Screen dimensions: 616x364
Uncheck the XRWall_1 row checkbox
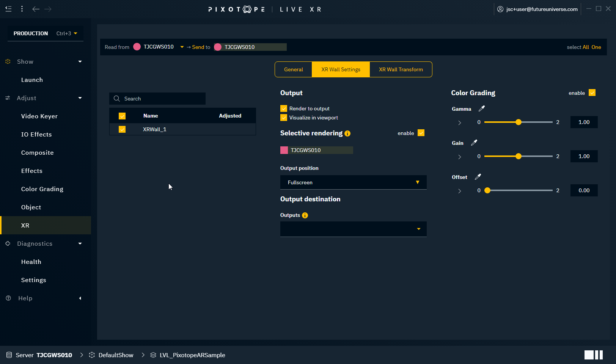(122, 129)
